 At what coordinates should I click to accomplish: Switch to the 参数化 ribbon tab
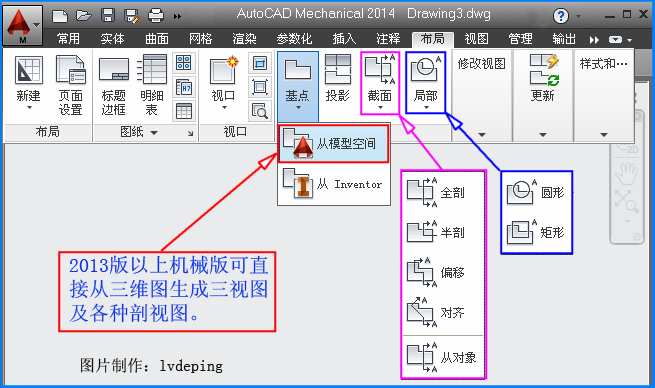[x=294, y=39]
